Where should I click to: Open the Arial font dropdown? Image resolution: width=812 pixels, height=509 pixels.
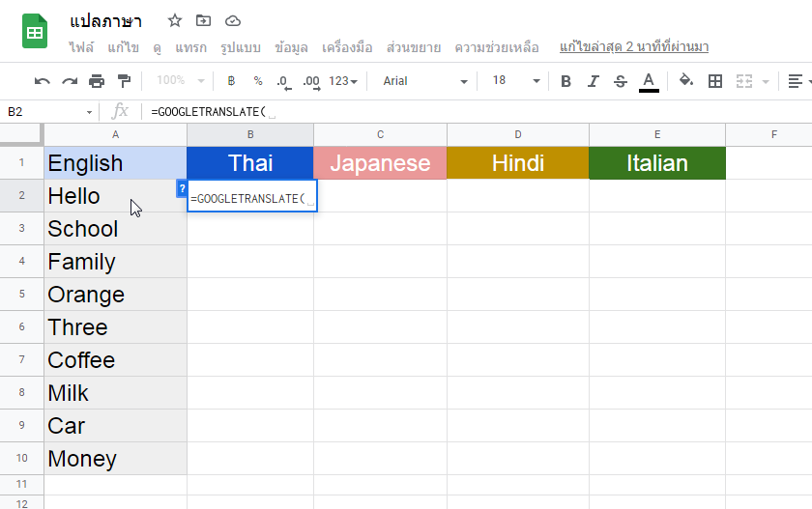pyautogui.click(x=424, y=81)
